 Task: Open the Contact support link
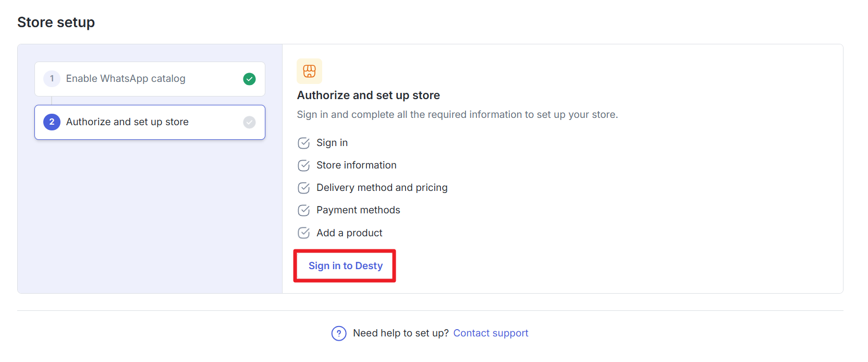pos(491,333)
